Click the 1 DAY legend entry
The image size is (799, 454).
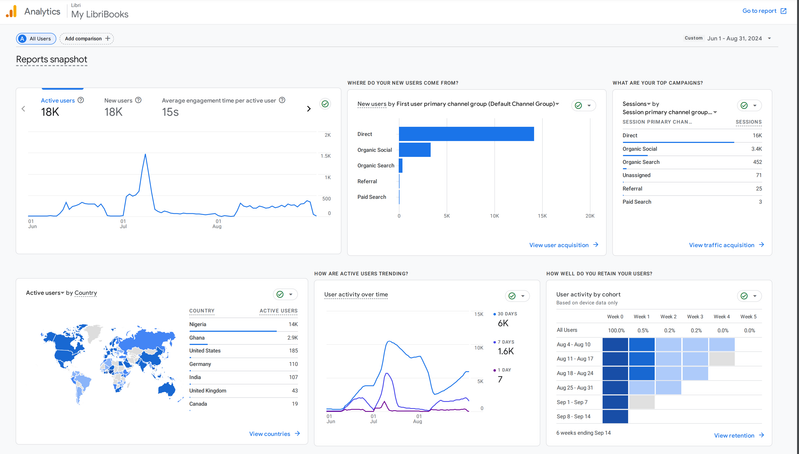click(502, 376)
